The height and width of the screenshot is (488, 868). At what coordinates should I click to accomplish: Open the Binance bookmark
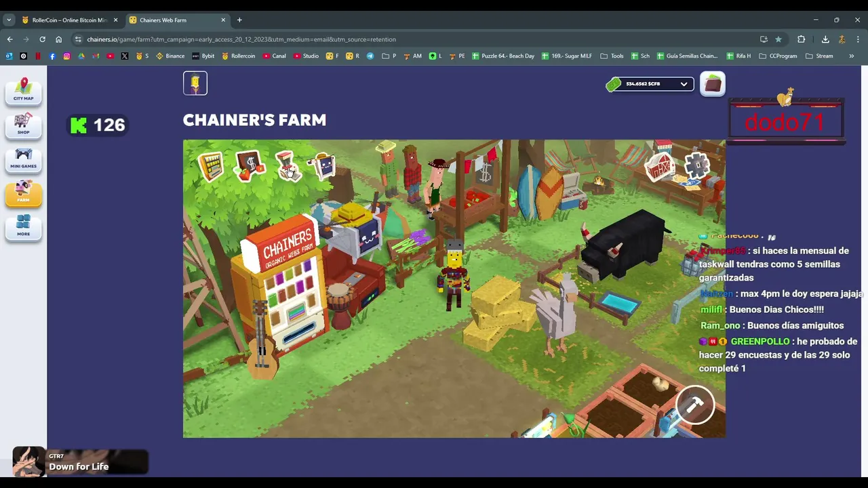(x=170, y=56)
